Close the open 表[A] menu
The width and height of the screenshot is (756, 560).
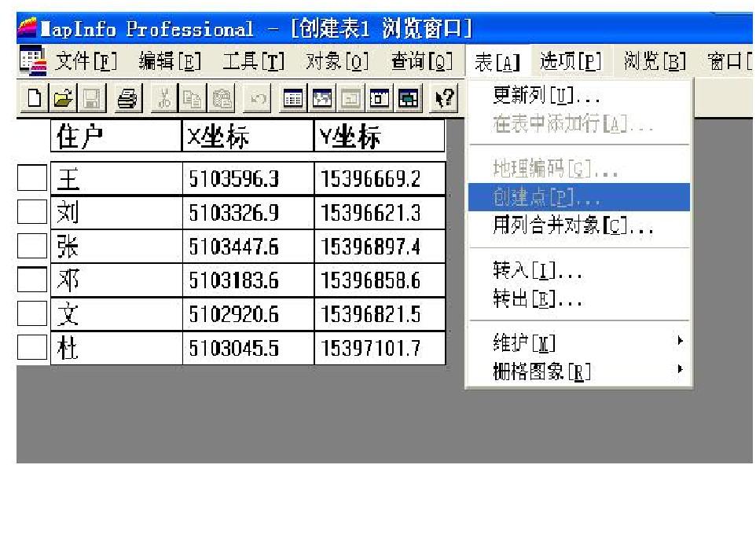coord(497,62)
